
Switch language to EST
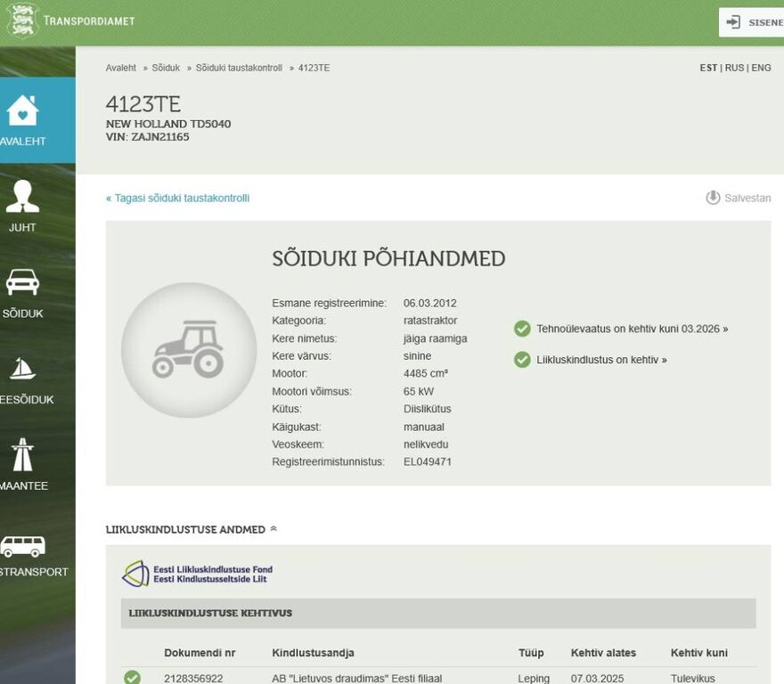(x=708, y=68)
